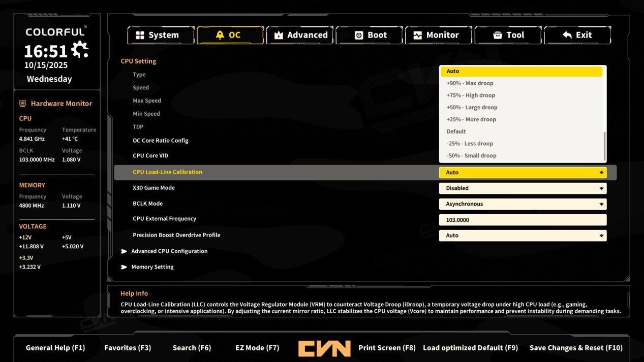Click the gear icon beside the clock

coord(80,50)
